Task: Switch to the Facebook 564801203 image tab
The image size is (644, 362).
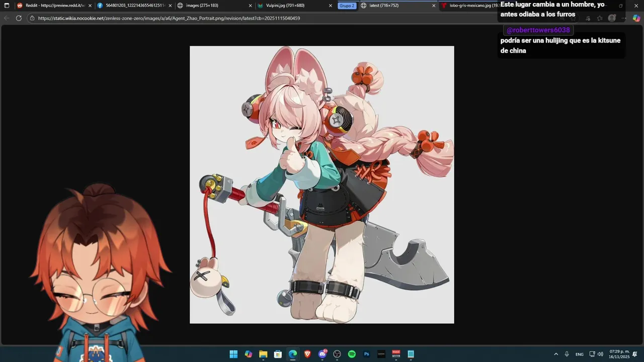Action: point(134,6)
